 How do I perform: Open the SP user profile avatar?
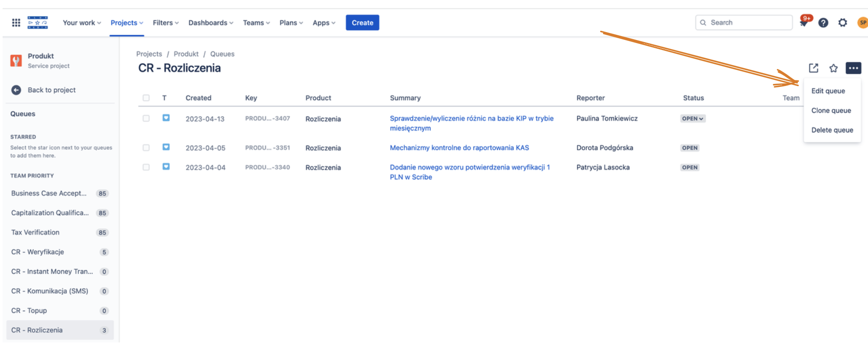[862, 23]
